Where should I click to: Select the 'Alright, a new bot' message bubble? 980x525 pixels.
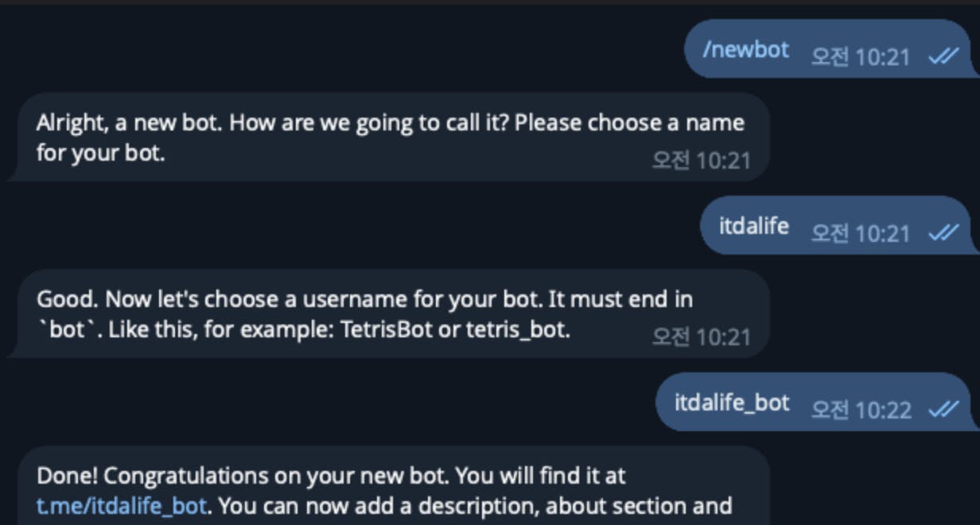coord(390,138)
